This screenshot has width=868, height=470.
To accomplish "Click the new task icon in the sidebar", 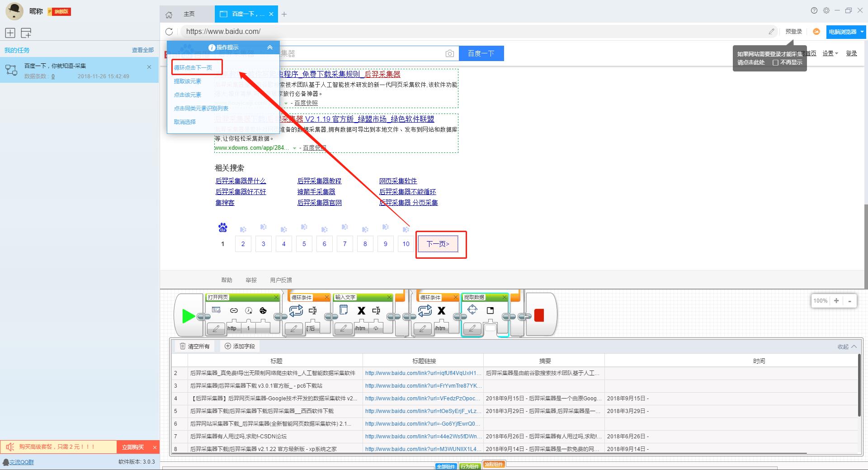I will (x=10, y=33).
